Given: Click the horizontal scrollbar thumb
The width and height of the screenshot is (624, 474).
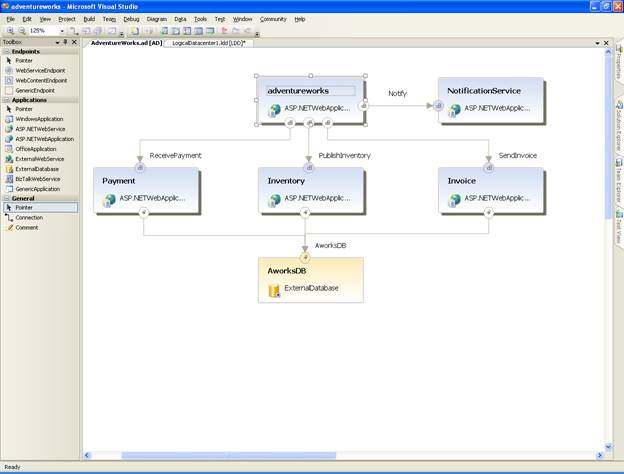Looking at the screenshot, I should click(x=229, y=455).
